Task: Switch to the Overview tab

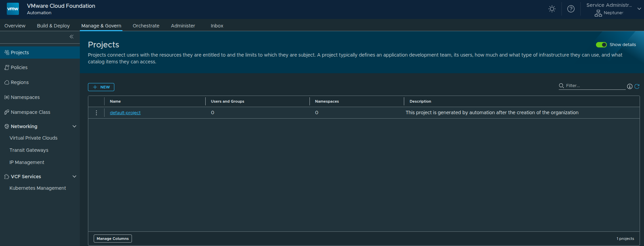Action: (15, 26)
